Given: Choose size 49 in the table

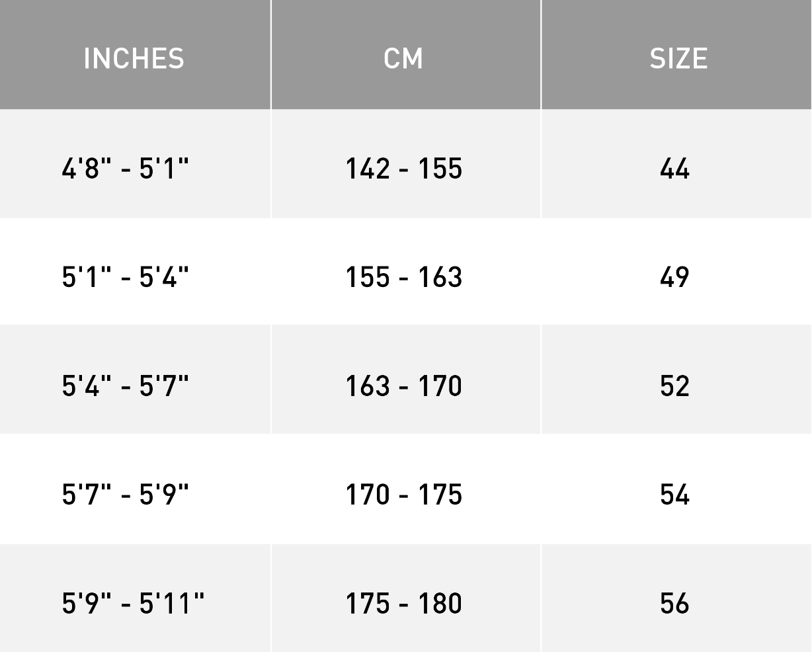Looking at the screenshot, I should click(x=674, y=276).
